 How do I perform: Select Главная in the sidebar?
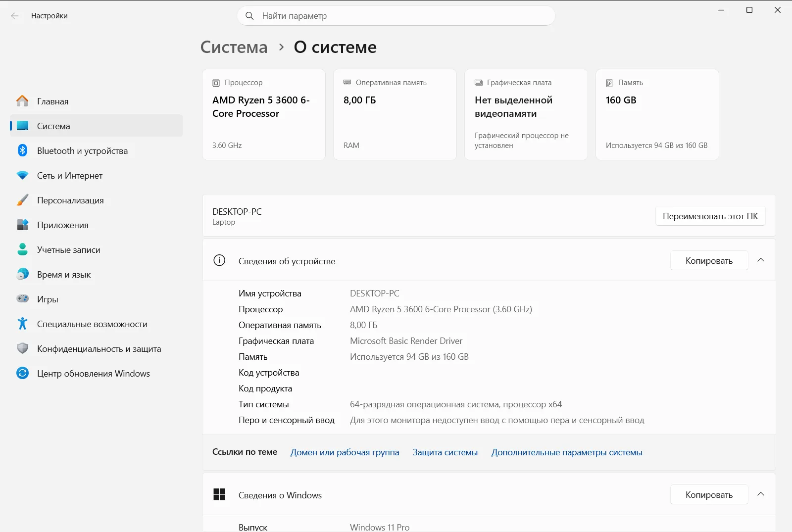97,101
